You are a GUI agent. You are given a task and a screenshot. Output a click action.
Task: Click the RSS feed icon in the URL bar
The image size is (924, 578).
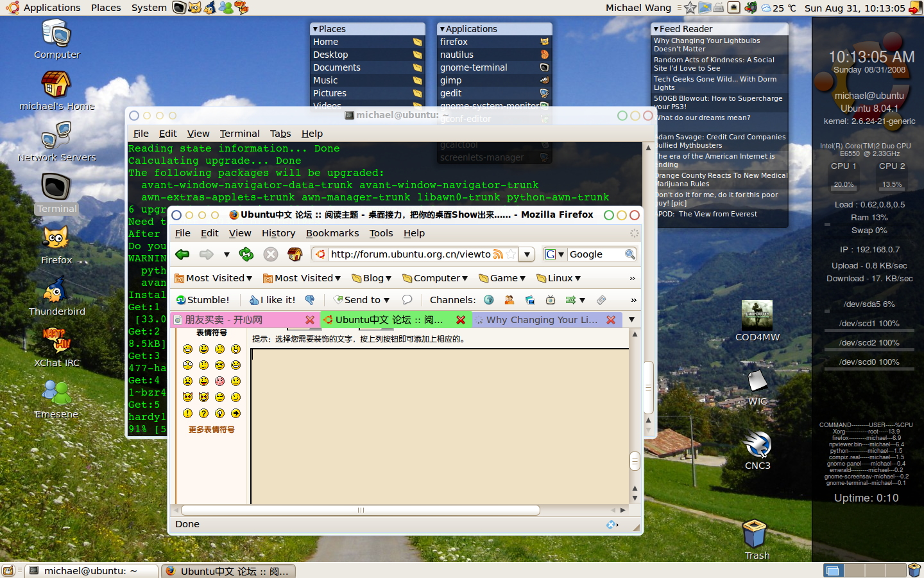pos(498,254)
